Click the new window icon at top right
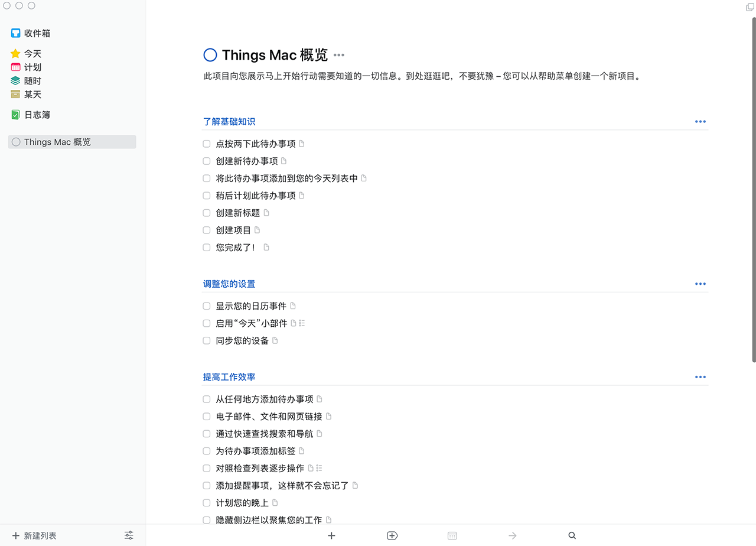 [750, 7]
